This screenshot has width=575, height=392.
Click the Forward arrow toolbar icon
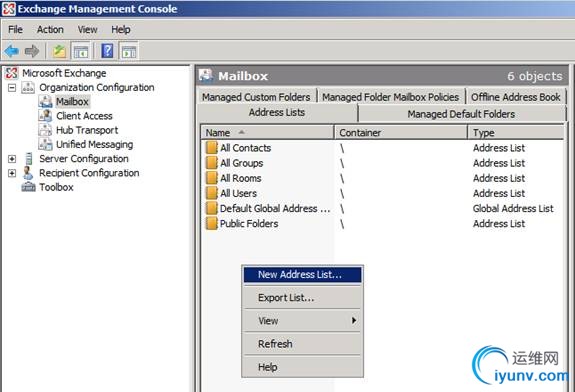coord(32,51)
